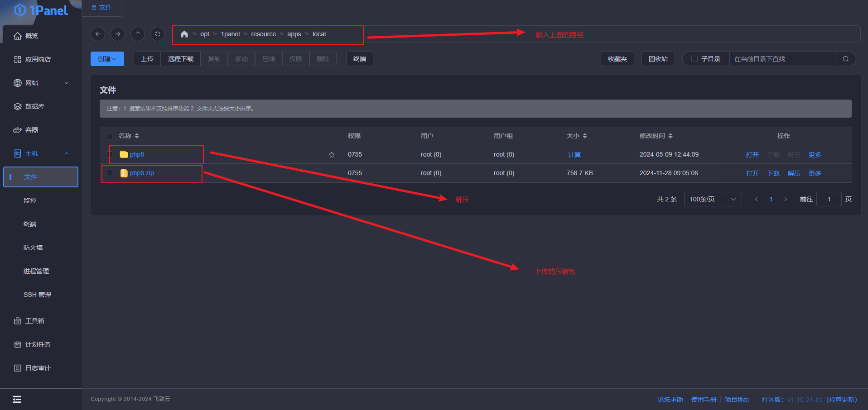This screenshot has width=868, height=410.
Task: Click the back navigation arrow button
Action: click(98, 34)
